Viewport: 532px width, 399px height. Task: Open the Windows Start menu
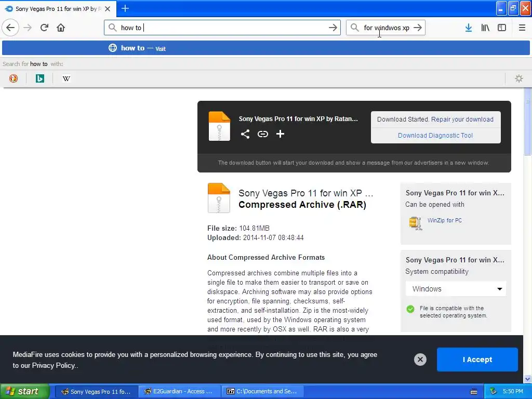tap(24, 392)
